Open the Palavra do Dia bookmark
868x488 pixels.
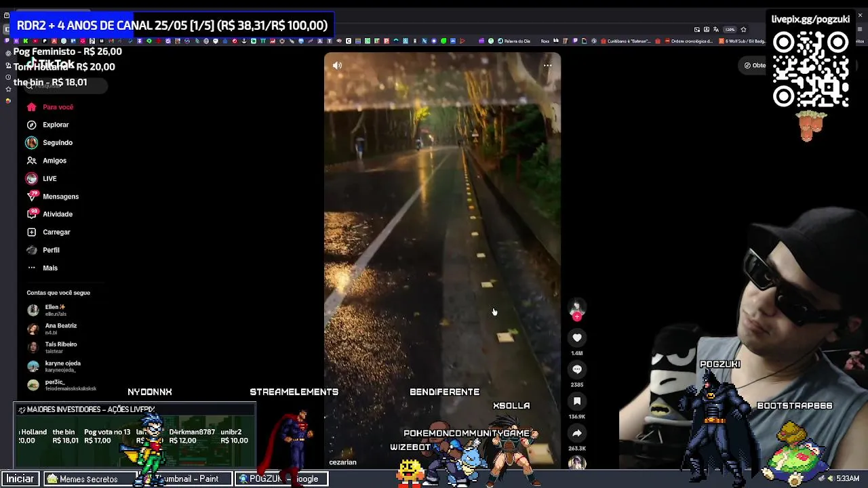[x=514, y=41]
